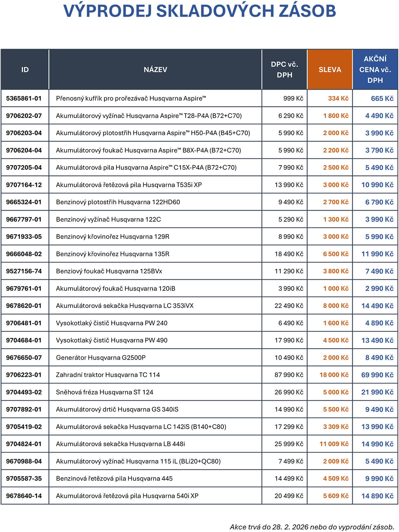Click the blue action price in first row
This screenshot has width=399, height=532.
pyautogui.click(x=379, y=98)
